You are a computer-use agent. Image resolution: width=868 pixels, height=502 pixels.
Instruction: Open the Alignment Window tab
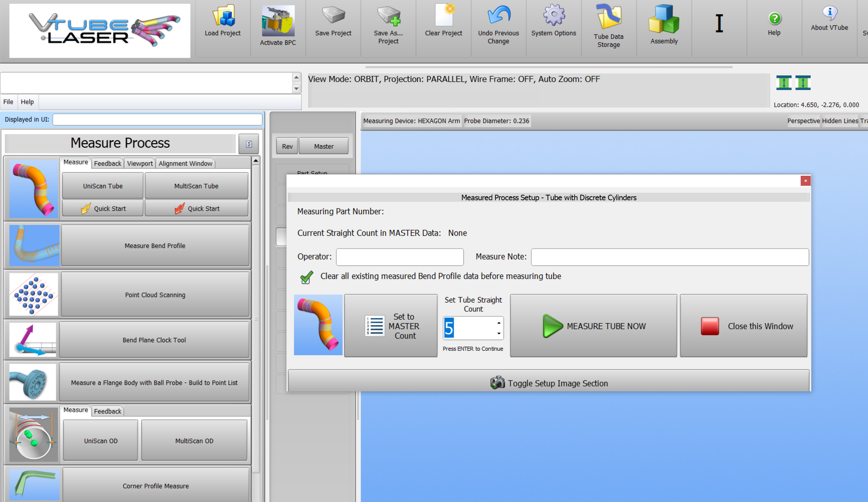(x=185, y=163)
